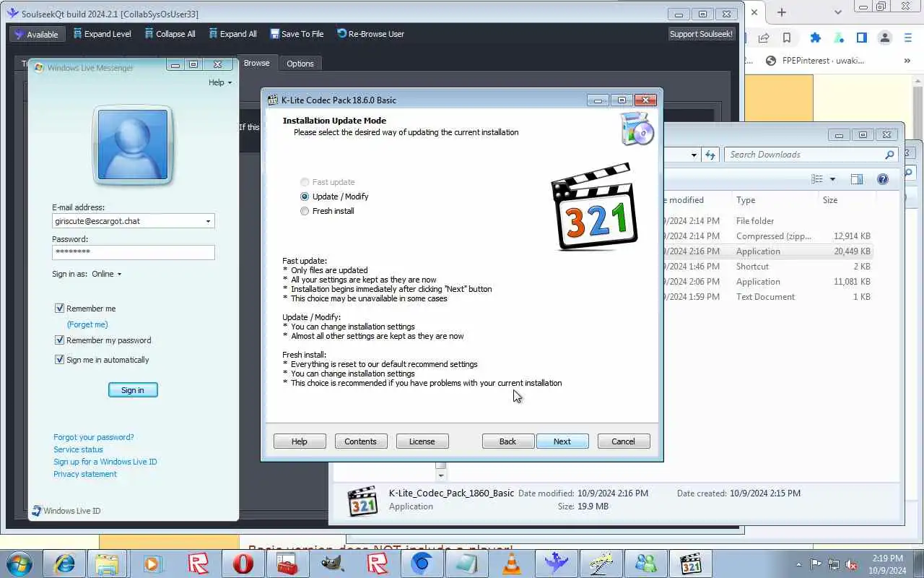924x578 pixels.
Task: Open the view options dropdown arrow in Explorer
Action: tap(832, 179)
